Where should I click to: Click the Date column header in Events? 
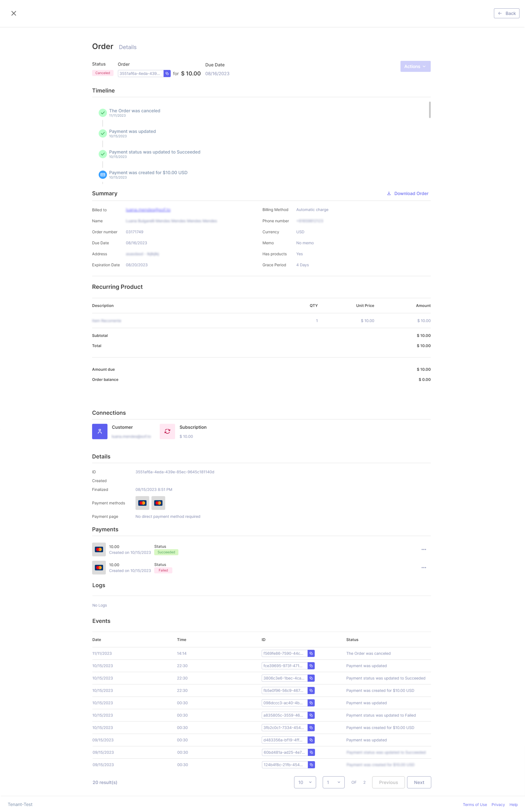coord(96,640)
